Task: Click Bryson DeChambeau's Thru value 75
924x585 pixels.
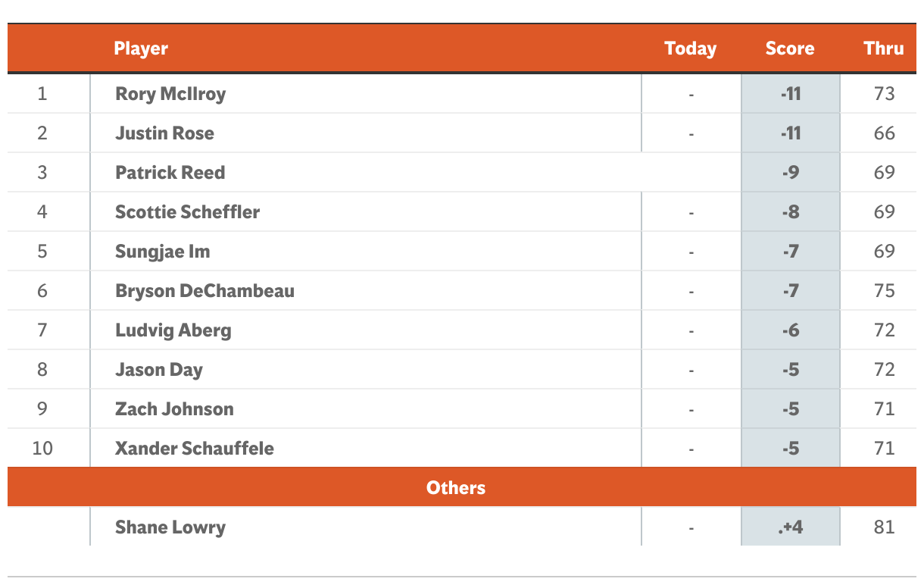Action: pos(884,291)
